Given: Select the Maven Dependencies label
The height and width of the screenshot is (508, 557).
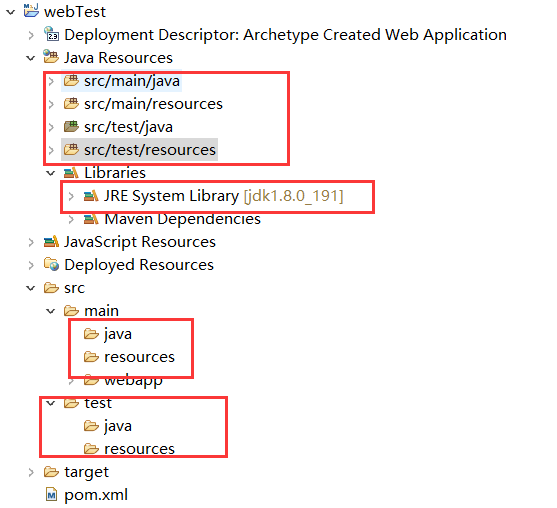Looking at the screenshot, I should coord(183,219).
